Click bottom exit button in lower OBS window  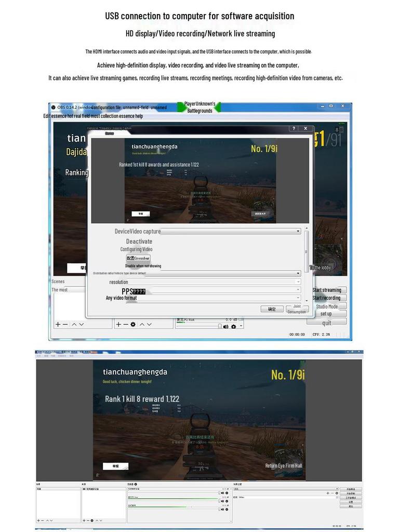pos(351,506)
